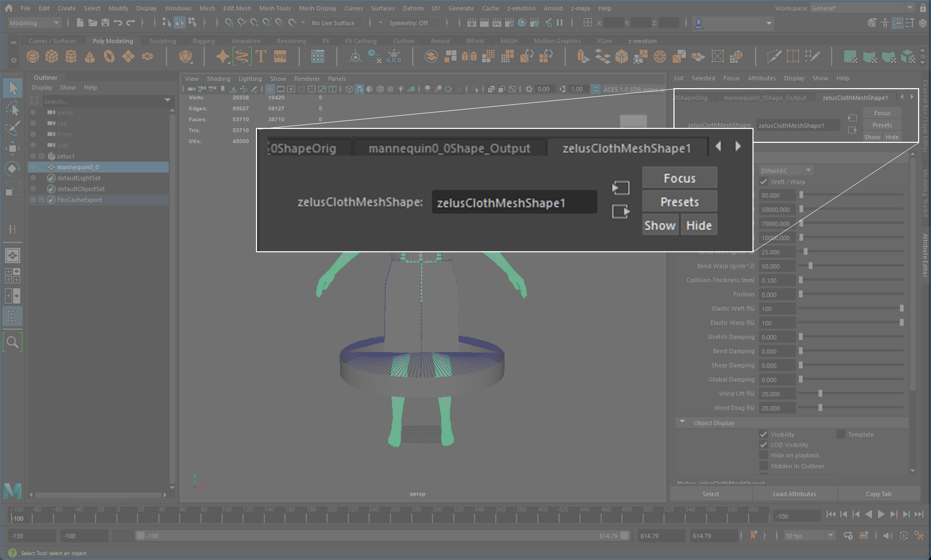
Task: Switch to the mannequin0_0Shape_Output tab
Action: coord(765,97)
